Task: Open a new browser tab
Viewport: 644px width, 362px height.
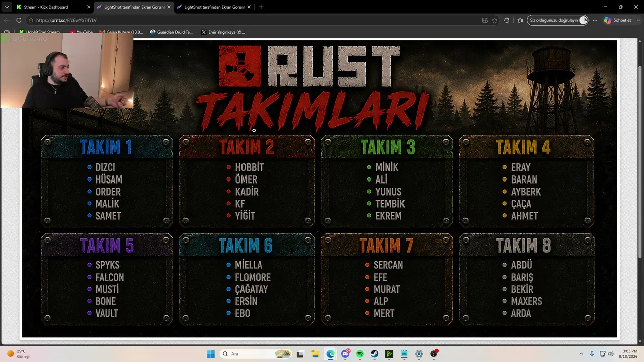Action: tap(261, 7)
